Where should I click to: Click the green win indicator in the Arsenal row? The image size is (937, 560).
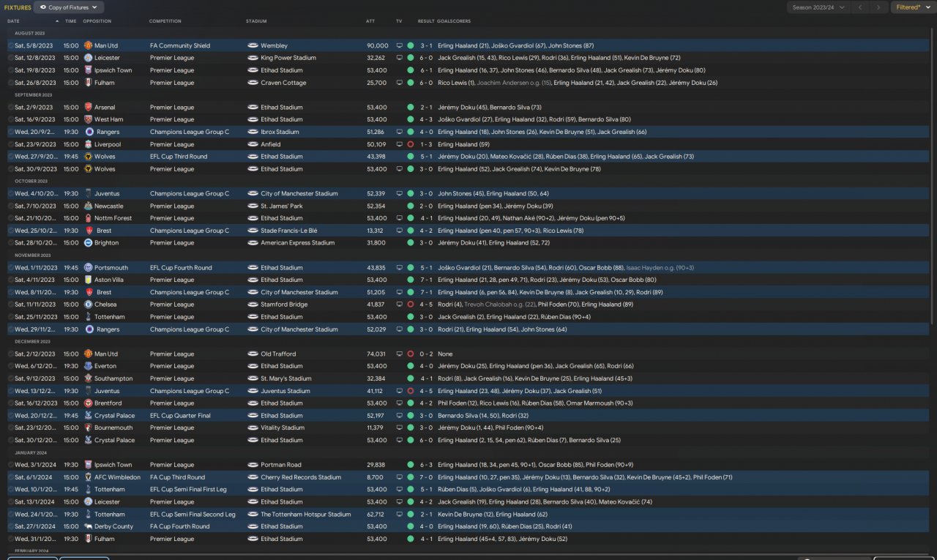click(411, 108)
